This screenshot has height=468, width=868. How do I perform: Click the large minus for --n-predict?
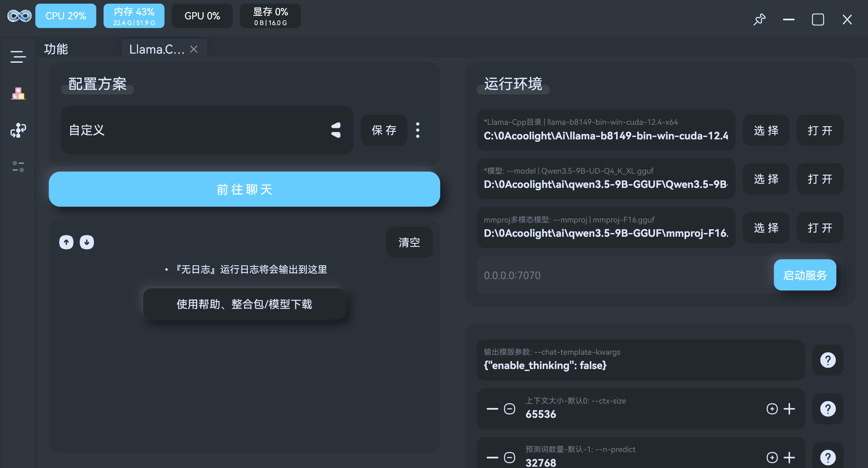[x=492, y=457]
